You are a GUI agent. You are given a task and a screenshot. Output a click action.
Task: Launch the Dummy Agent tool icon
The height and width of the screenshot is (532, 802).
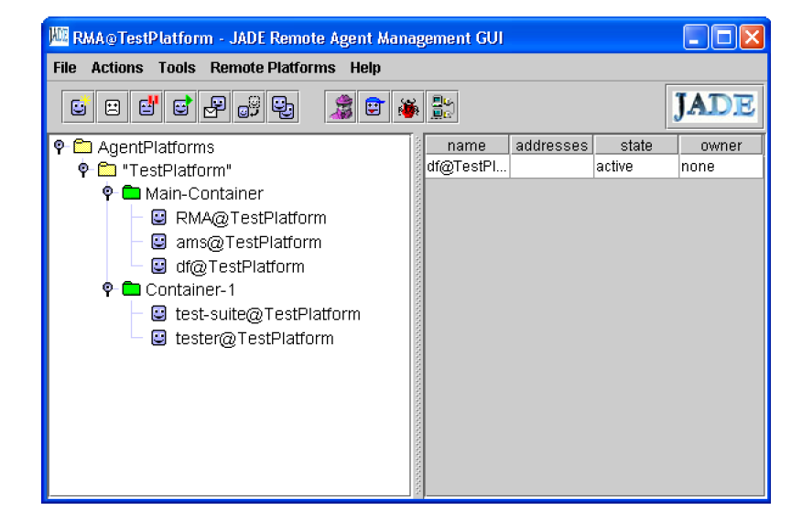pos(374,107)
